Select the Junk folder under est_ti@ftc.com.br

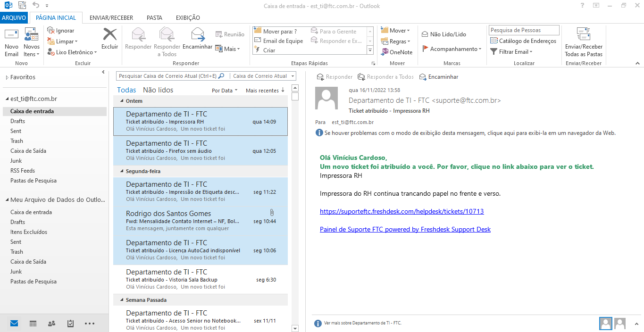(16, 161)
